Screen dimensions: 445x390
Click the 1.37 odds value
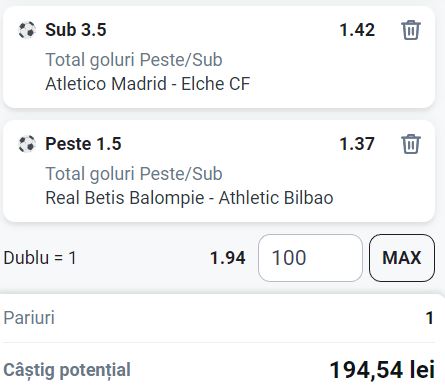pos(357,144)
